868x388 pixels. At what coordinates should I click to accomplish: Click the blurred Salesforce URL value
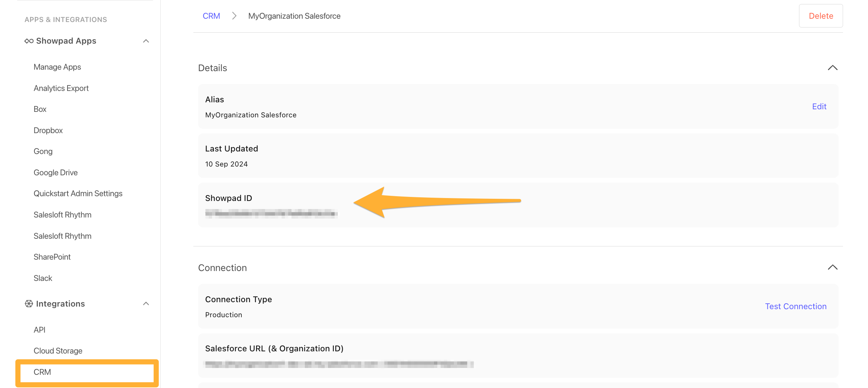[x=339, y=364]
